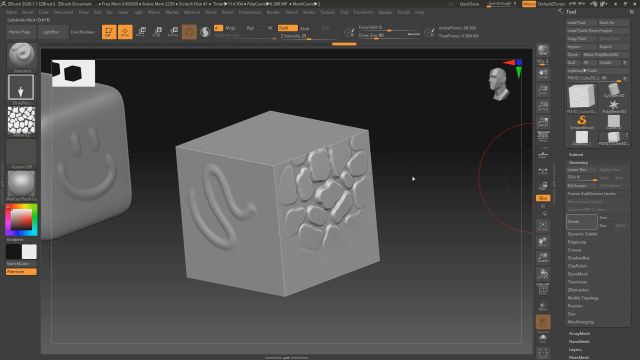Click Make PolyMesh3D button
This screenshot has height=360, width=640.
click(x=605, y=54)
